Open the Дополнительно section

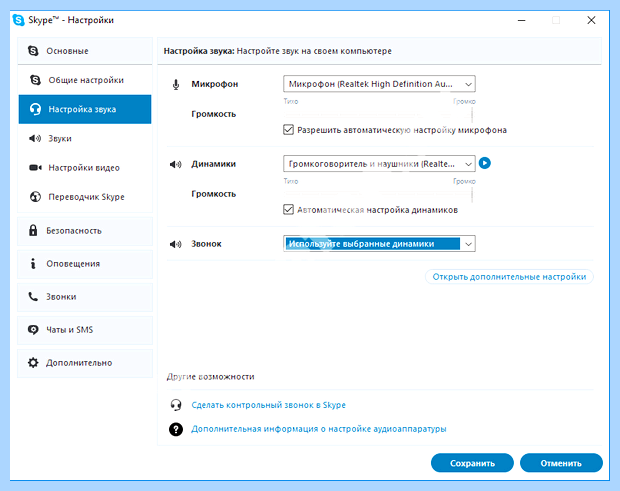85,363
